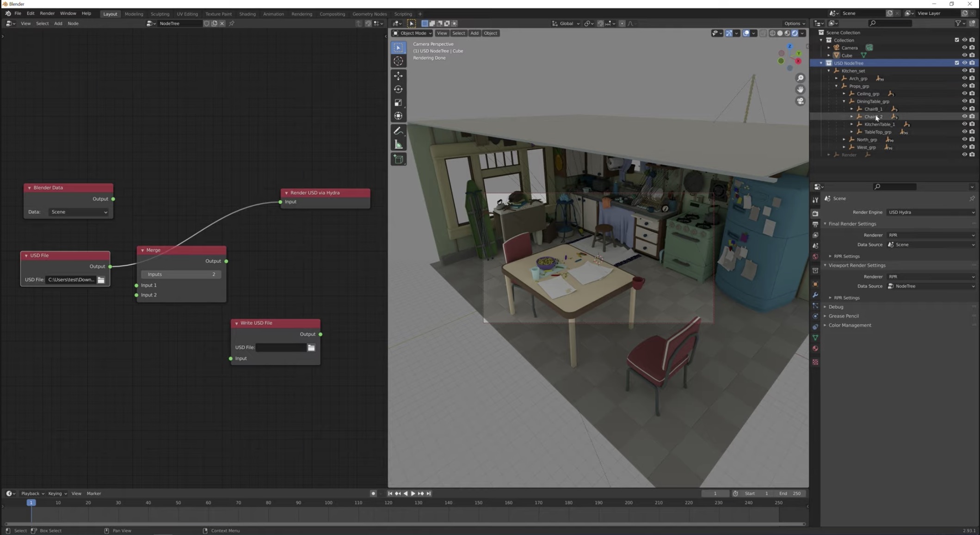Viewport: 980px width, 535px height.
Task: Choose the Annotate tool icon
Action: (398, 131)
